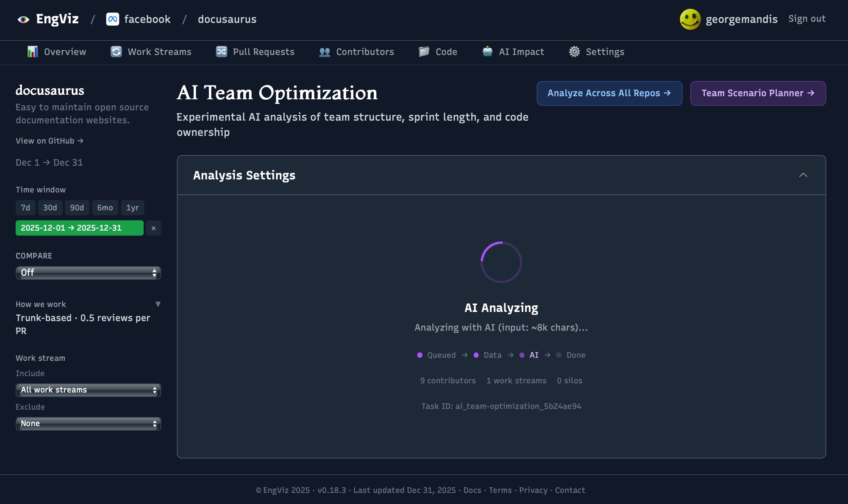Image resolution: width=848 pixels, height=504 pixels.
Task: Select the 1yr time window
Action: (133, 208)
